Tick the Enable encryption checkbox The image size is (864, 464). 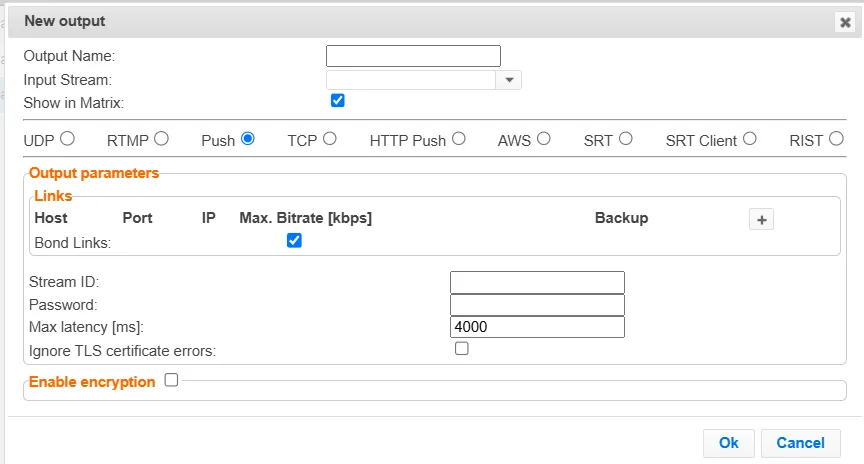click(171, 380)
